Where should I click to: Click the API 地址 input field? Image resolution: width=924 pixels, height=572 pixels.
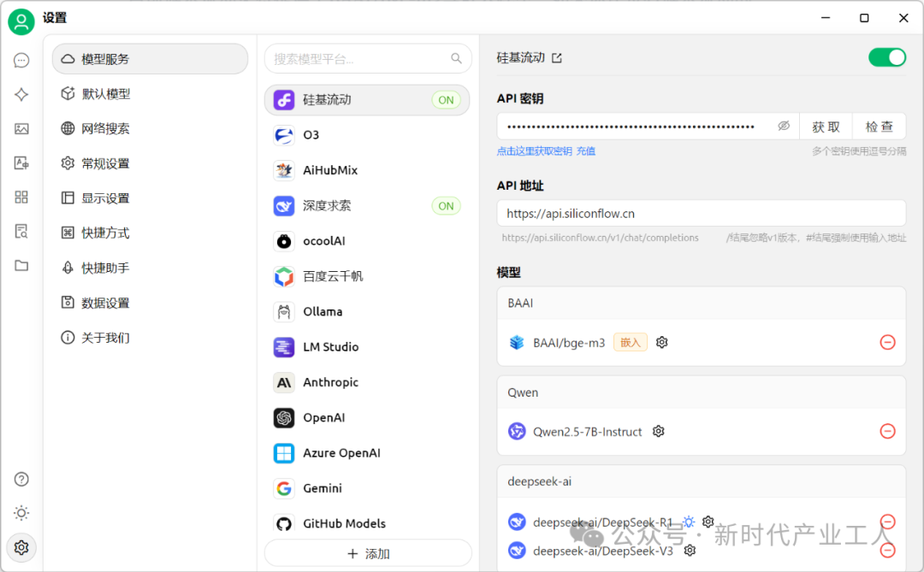click(702, 213)
